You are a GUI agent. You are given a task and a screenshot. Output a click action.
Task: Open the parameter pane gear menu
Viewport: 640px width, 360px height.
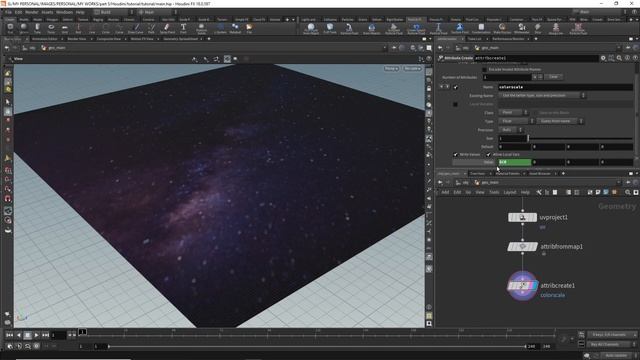click(603, 58)
